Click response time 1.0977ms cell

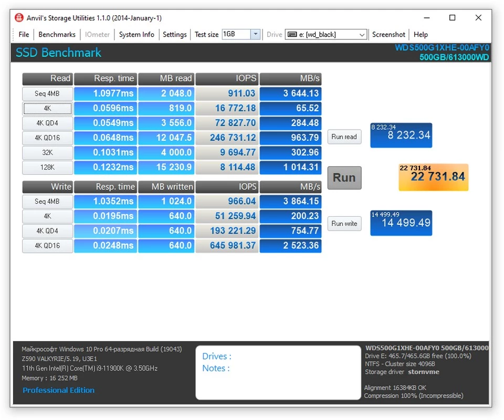click(106, 93)
